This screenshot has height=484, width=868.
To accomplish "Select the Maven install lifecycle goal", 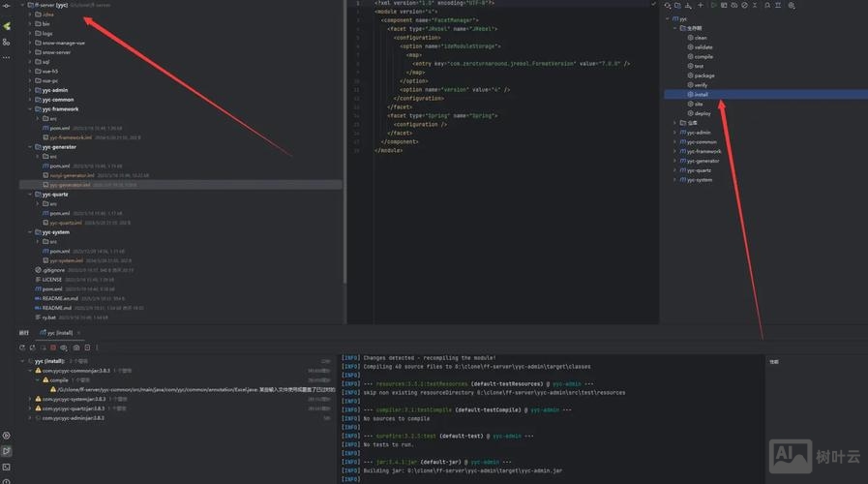I will pyautogui.click(x=701, y=95).
